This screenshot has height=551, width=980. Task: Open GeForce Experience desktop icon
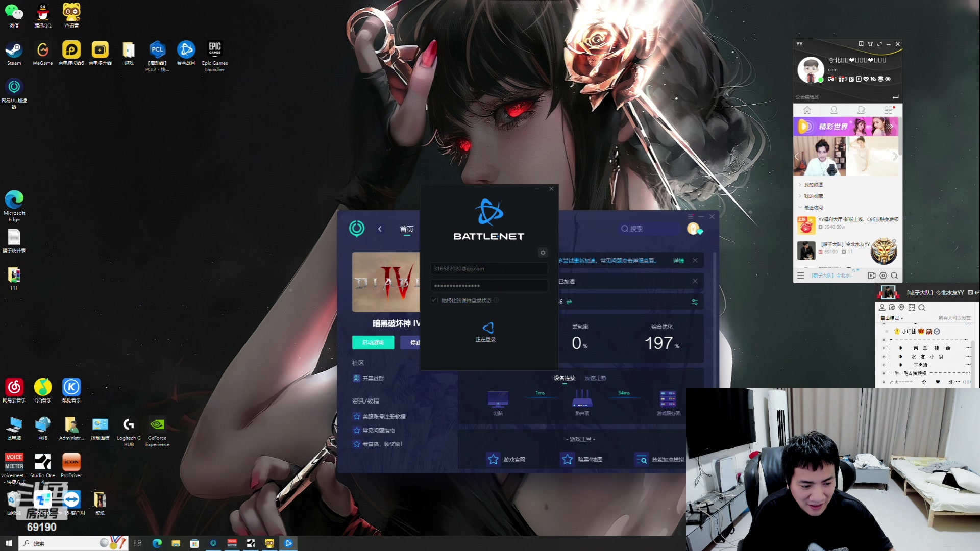pyautogui.click(x=157, y=432)
